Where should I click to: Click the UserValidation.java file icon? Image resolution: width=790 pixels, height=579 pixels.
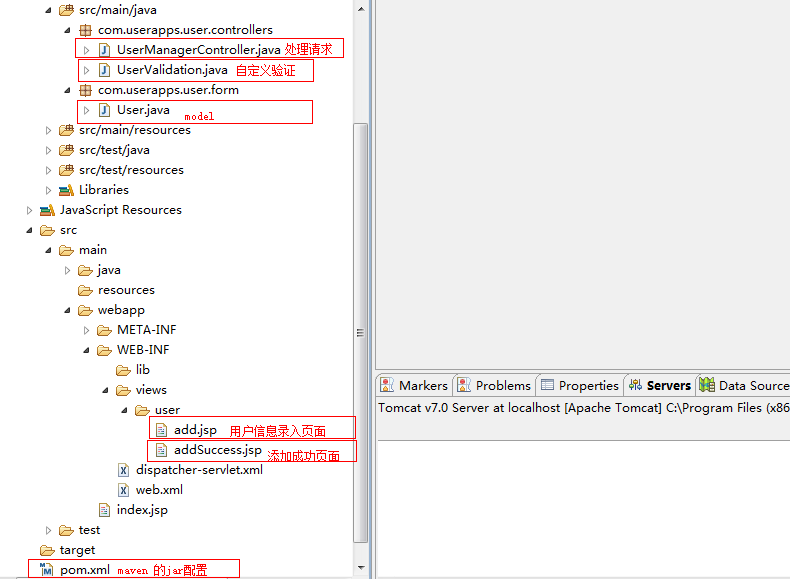click(104, 70)
